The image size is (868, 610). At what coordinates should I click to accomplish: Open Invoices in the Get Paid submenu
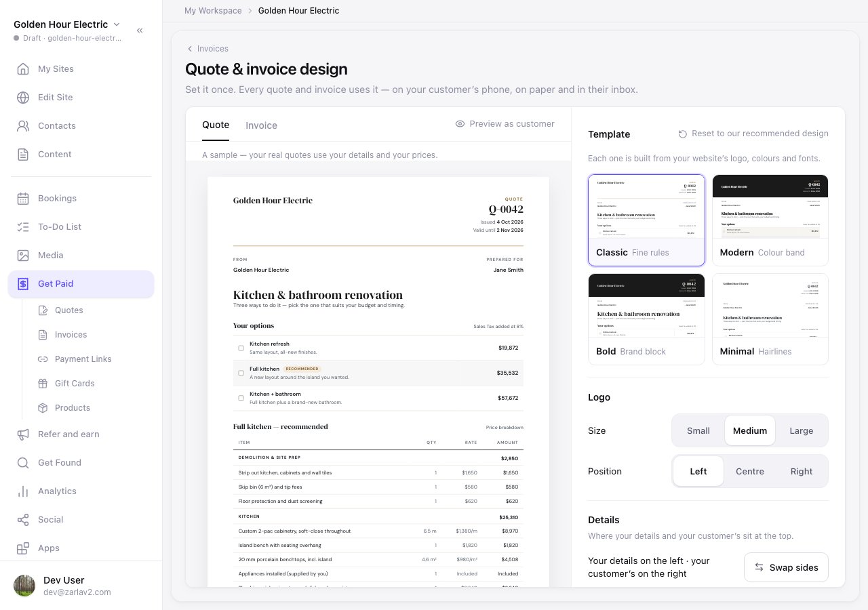pos(71,335)
